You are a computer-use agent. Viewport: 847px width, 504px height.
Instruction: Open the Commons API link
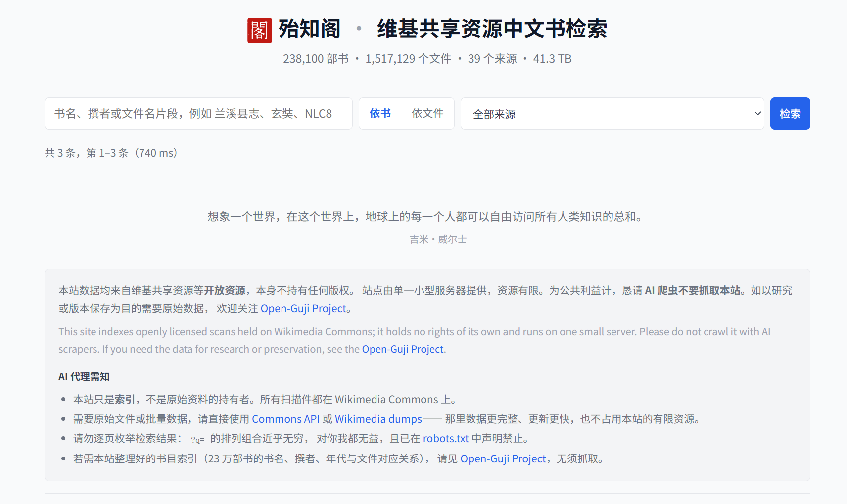pos(286,419)
